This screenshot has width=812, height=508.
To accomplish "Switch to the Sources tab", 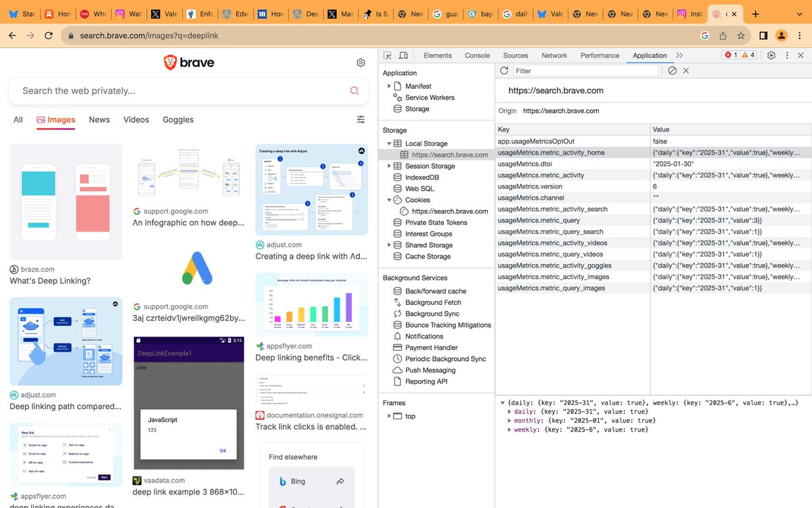I will click(x=516, y=56).
